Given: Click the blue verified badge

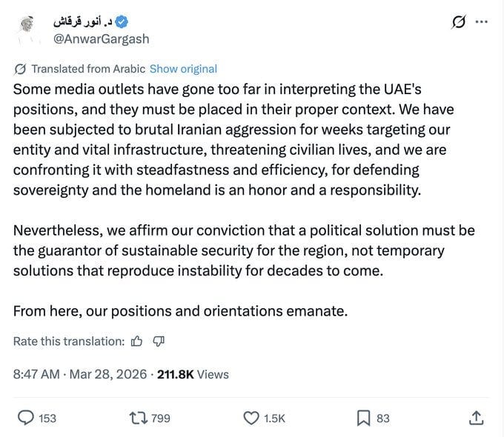Looking at the screenshot, I should point(122,22).
